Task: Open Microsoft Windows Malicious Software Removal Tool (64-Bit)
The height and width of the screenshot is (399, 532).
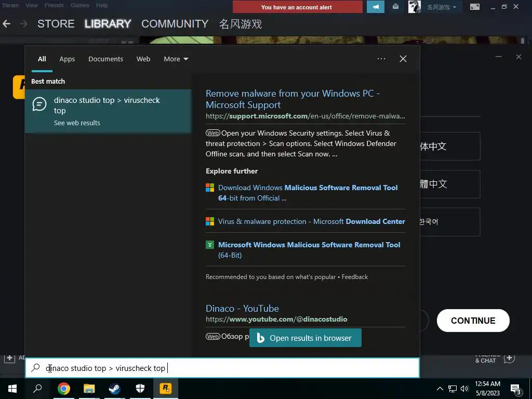Action: tap(309, 250)
